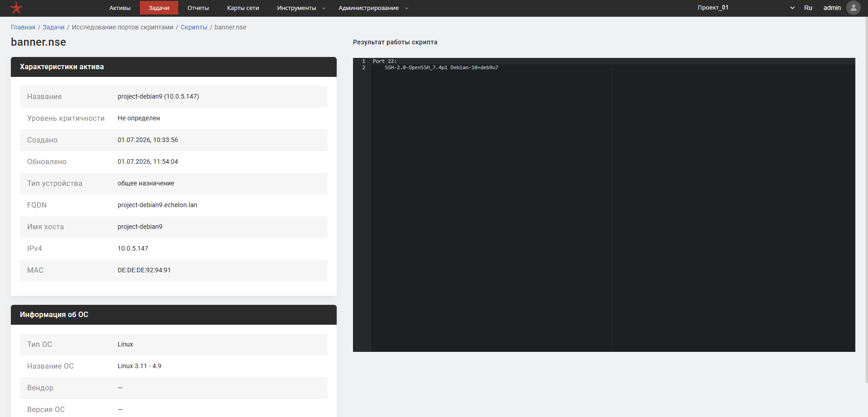Viewport: 868px width, 417px height.
Task: Follow the Главная breadcrumb link
Action: pos(23,27)
